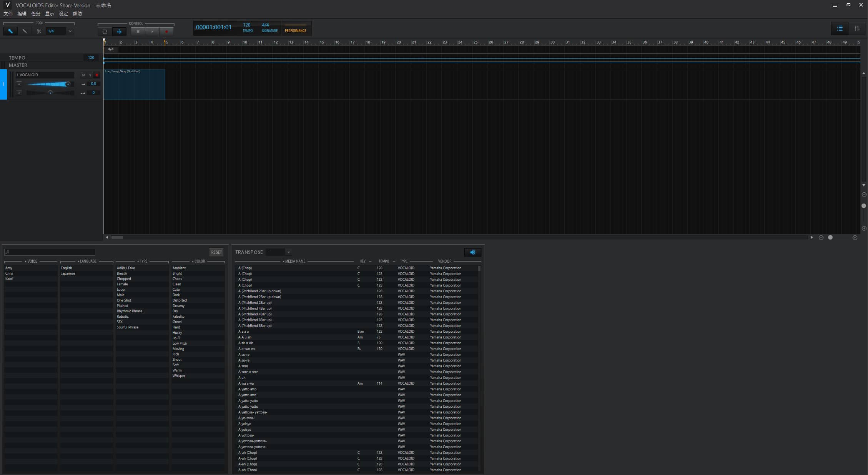This screenshot has width=868, height=475.
Task: Click the track volume value 0.0
Action: (93, 84)
